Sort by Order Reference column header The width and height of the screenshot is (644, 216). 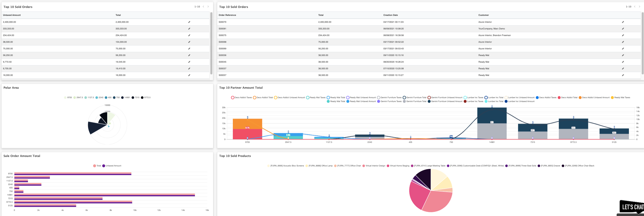(x=227, y=15)
